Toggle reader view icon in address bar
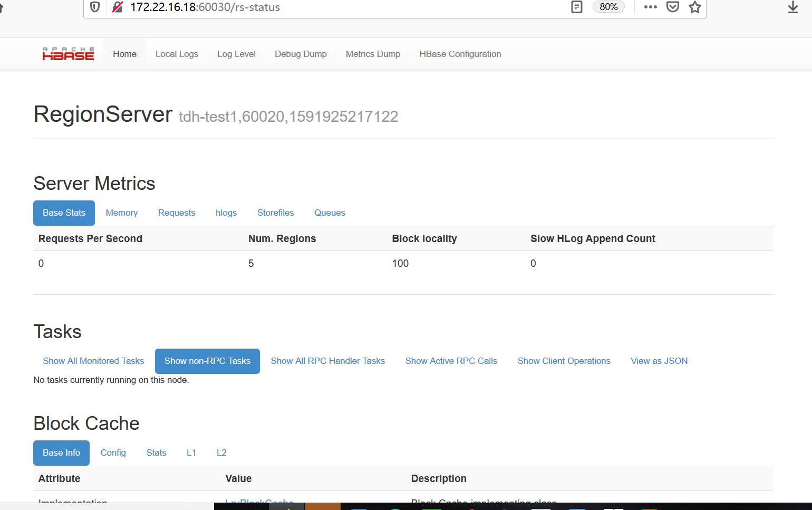The width and height of the screenshot is (812, 510). coord(577,7)
